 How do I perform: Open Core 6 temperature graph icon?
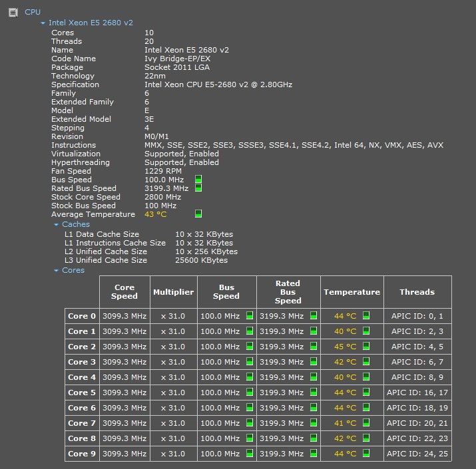pos(366,407)
